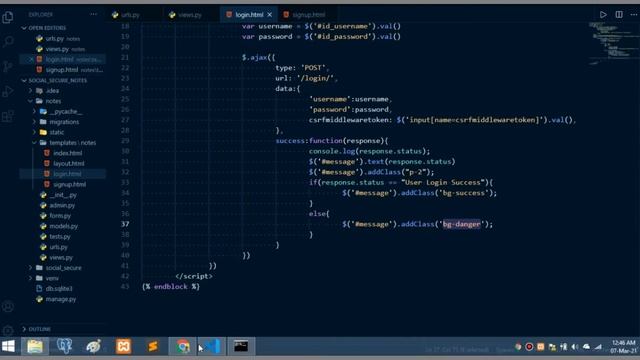Open the Extensions view icon
Viewport: 640px width, 360px height.
[x=8, y=116]
